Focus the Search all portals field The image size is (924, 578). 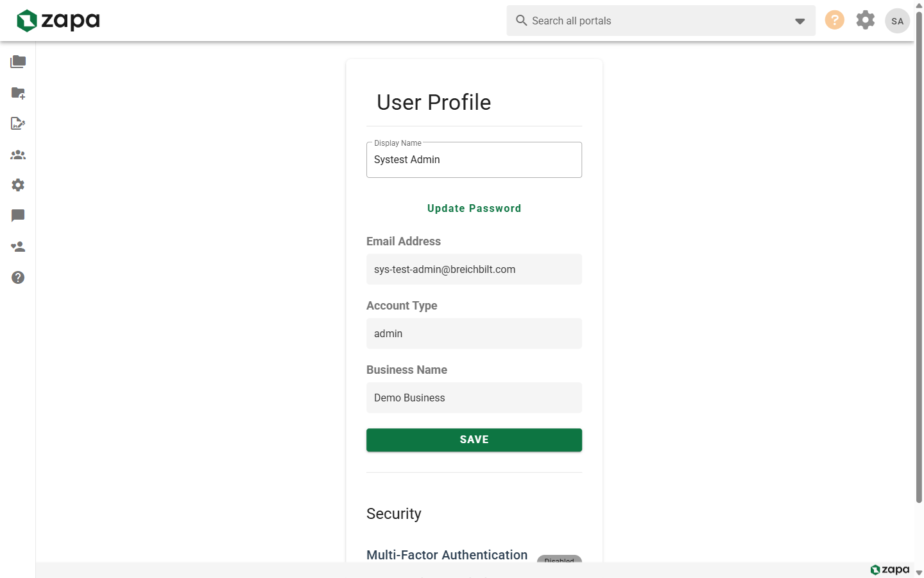pos(661,21)
